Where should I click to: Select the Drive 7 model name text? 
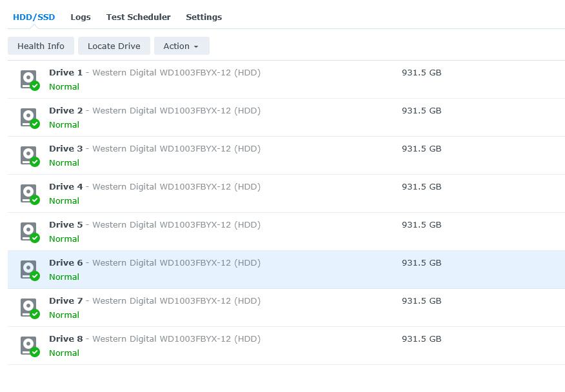pyautogui.click(x=176, y=301)
